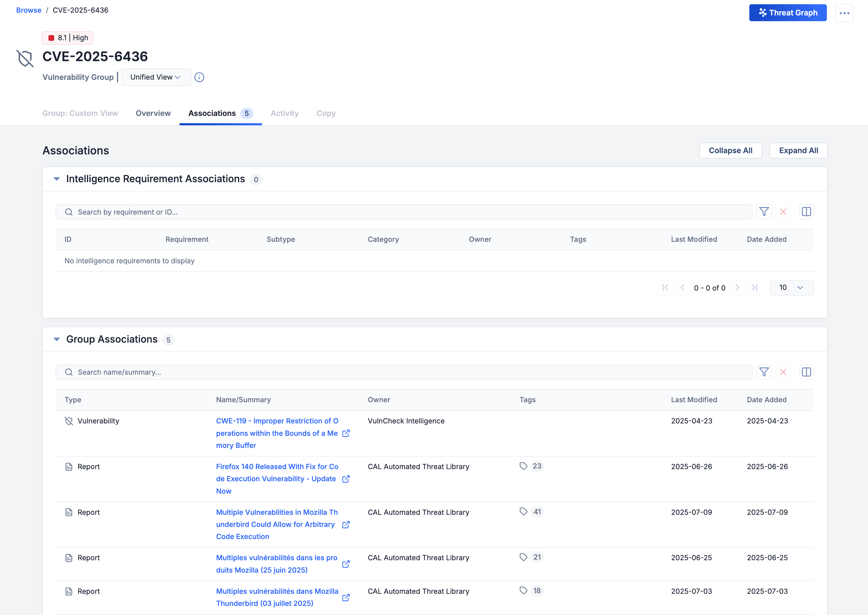Open CWE-119 entry in new tab icon

(x=346, y=433)
